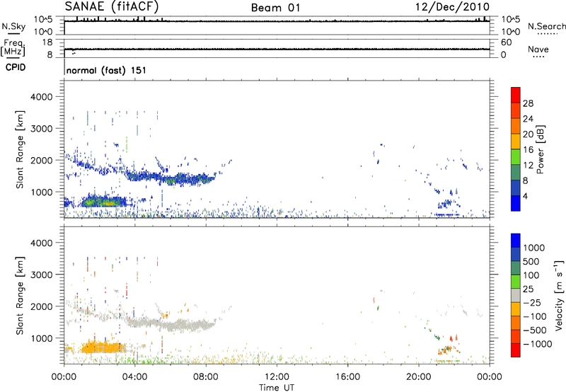Click the N.Sky axis label
The height and width of the screenshot is (392, 566).
[x=13, y=26]
